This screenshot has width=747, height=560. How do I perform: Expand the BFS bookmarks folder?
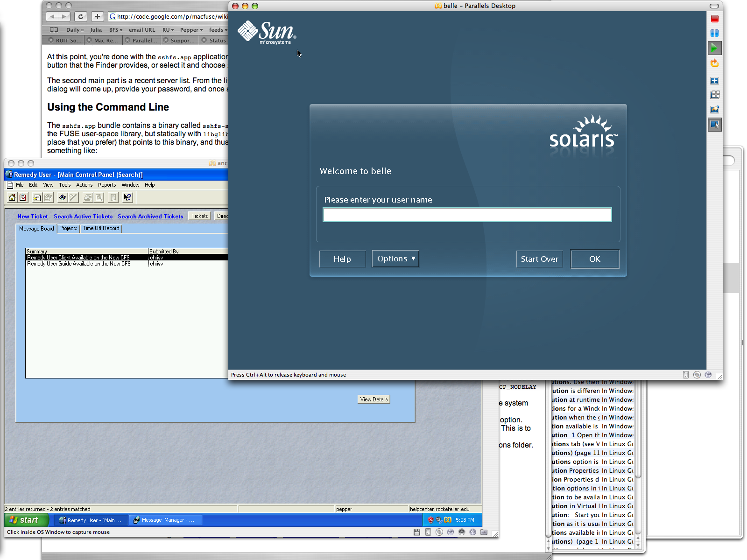115,30
